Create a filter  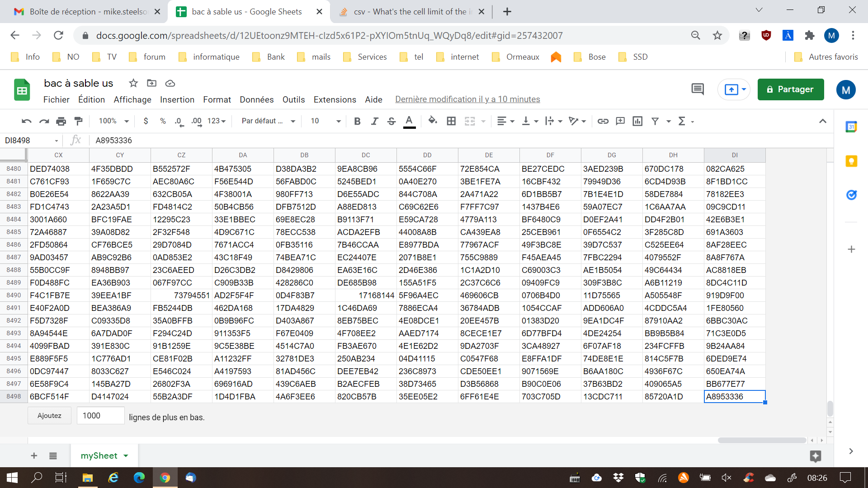click(655, 121)
